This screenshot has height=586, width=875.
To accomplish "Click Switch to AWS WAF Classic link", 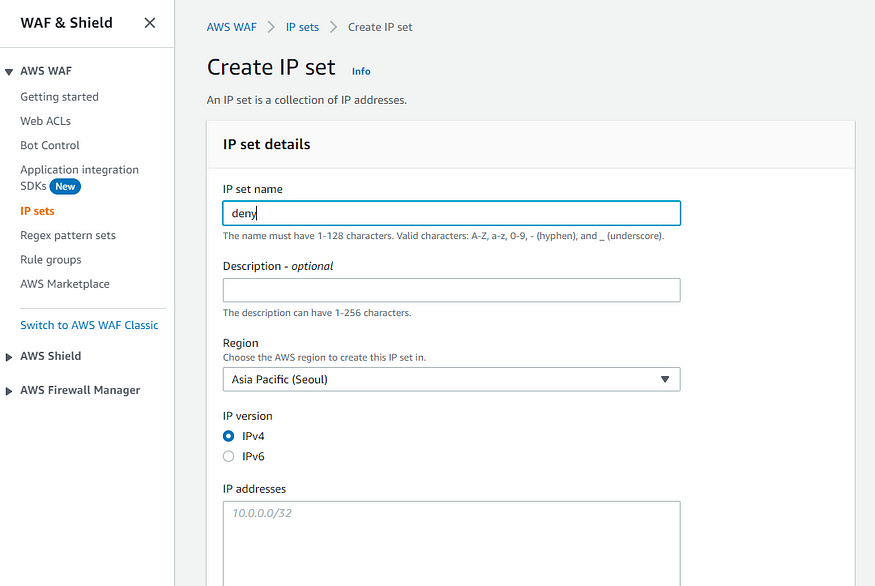I will tap(89, 325).
